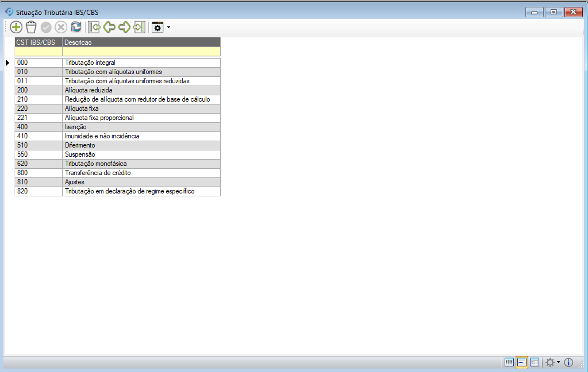Select row Tributação com alíquotas uniformes

[117, 72]
